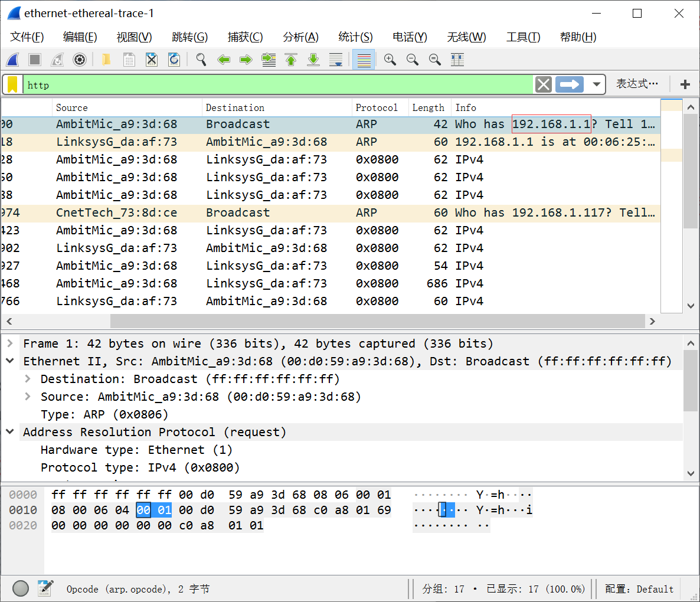Viewport: 700px width, 602px height.
Task: Select the packet with length 54
Action: (331, 266)
